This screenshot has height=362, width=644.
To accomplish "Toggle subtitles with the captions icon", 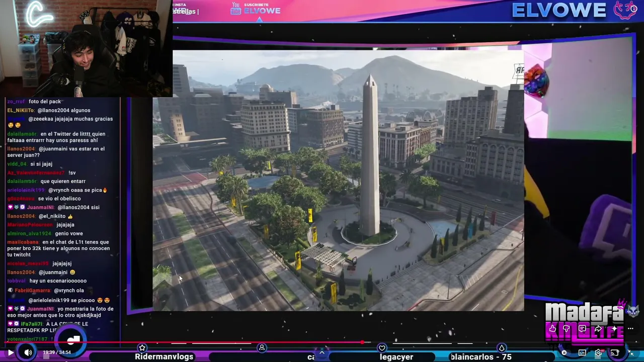I will [582, 352].
